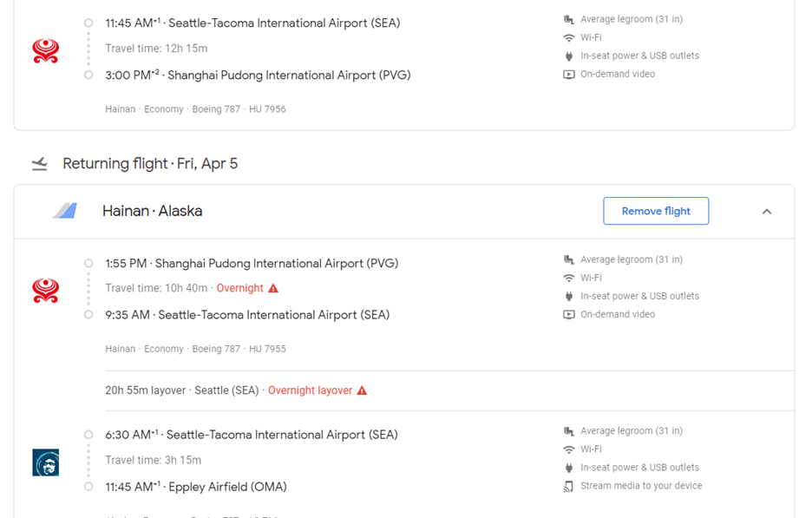Image resolution: width=812 pixels, height=518 pixels.
Task: Click the Returning flight · Fri, Apr 5 heading
Action: pyautogui.click(x=150, y=164)
